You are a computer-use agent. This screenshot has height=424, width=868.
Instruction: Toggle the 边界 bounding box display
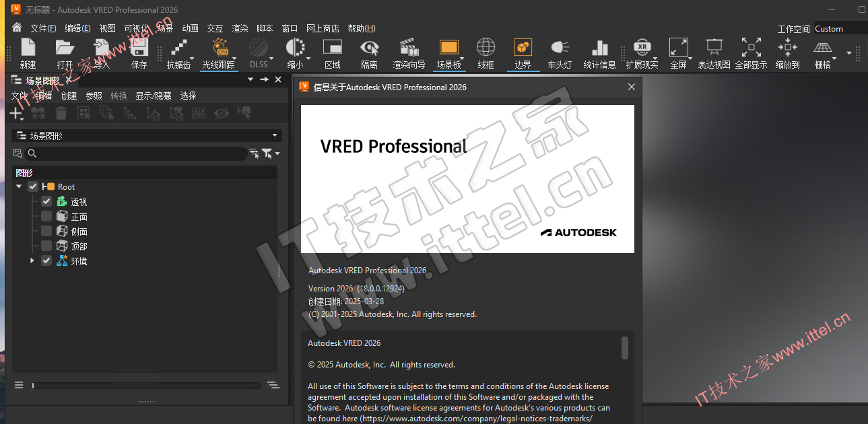tap(523, 54)
